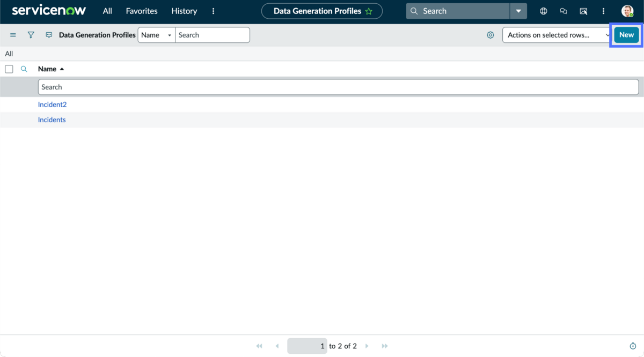644x357 pixels.
Task: Open the globe scope picker icon
Action: coord(544,11)
